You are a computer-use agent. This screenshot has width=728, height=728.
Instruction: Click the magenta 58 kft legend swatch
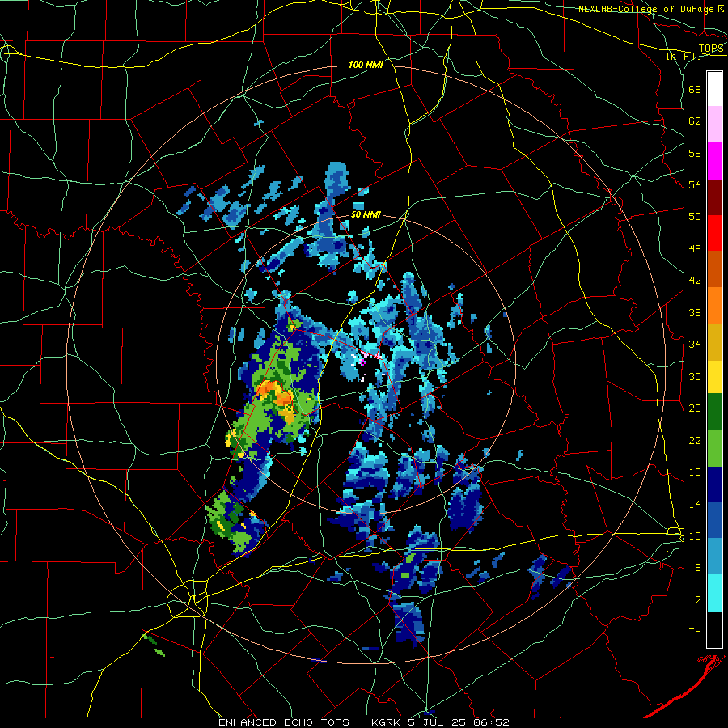click(x=714, y=161)
